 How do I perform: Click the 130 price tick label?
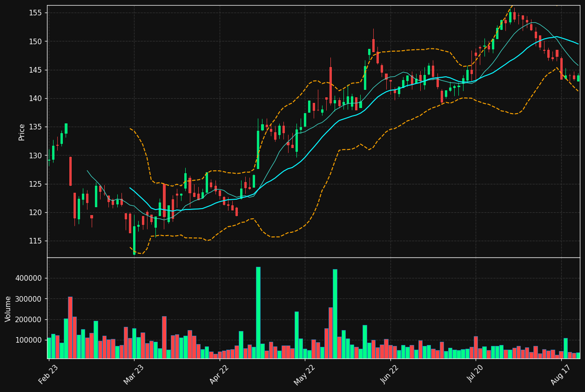pyautogui.click(x=35, y=155)
